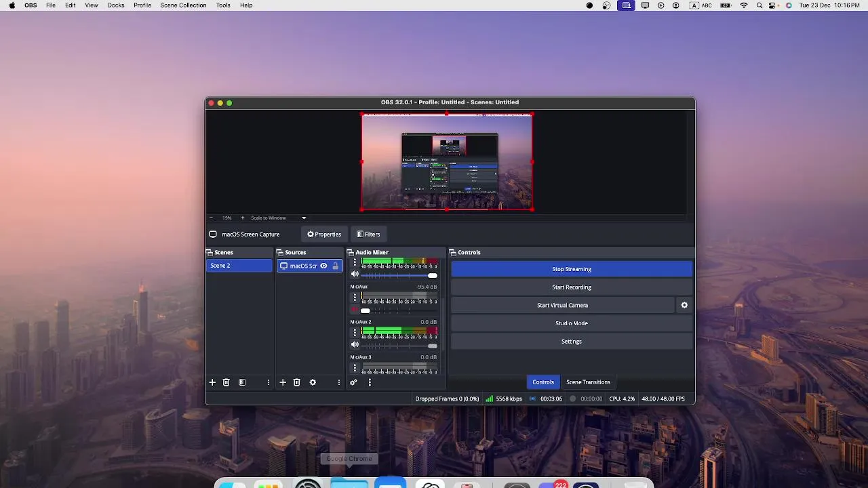Click the Controls dock float icon beside its title
The image size is (868, 488).
(452, 252)
